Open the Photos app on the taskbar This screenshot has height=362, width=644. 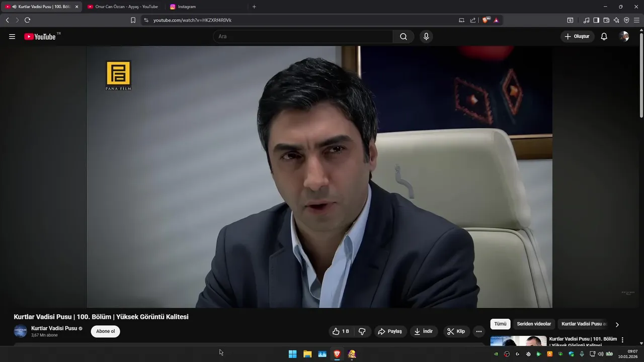[323, 354]
